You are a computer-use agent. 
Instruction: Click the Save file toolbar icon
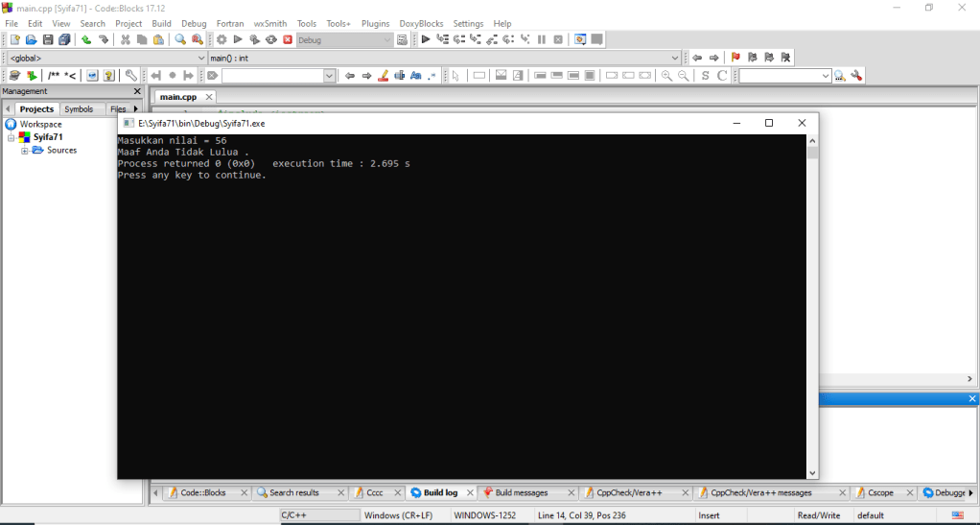tap(48, 39)
